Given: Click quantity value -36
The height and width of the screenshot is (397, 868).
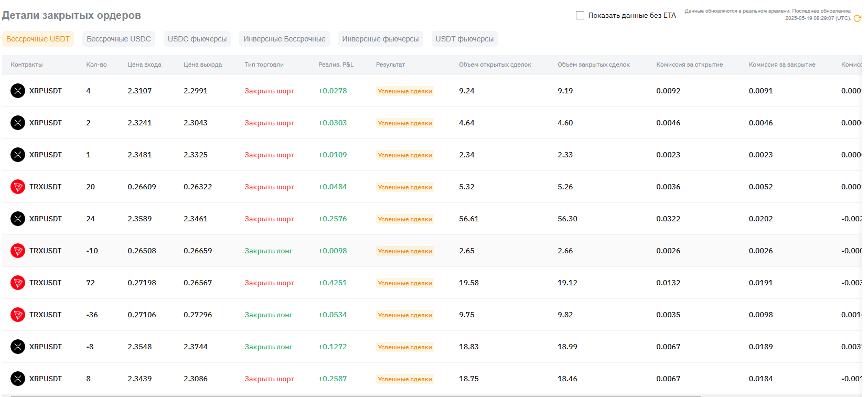Looking at the screenshot, I should click(92, 315).
